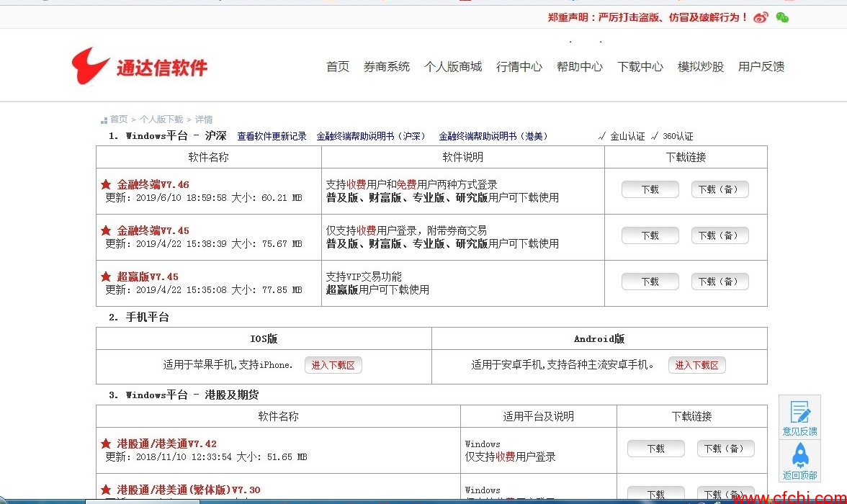Screen dimensions: 847x504
Task: Open the 模拟炒股 menu item
Action: pyautogui.click(x=701, y=66)
